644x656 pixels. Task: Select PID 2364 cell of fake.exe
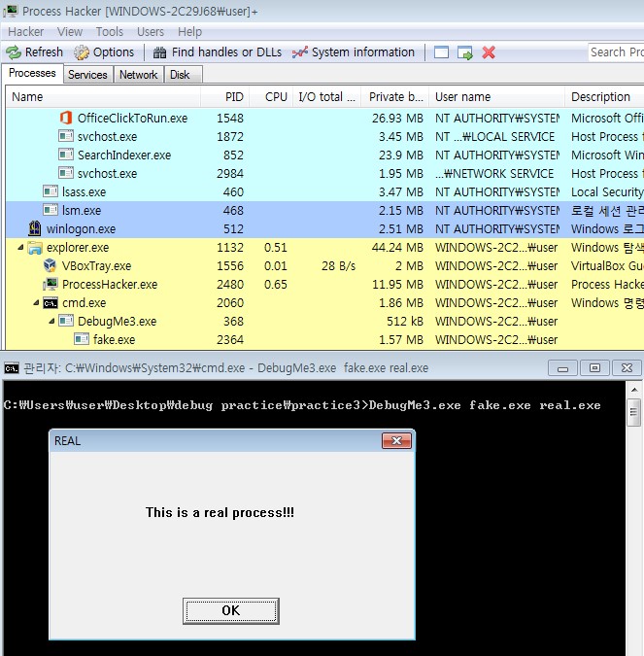(x=230, y=340)
